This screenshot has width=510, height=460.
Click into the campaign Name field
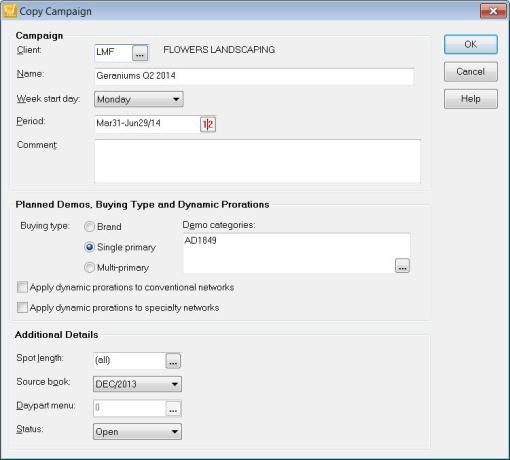point(254,76)
